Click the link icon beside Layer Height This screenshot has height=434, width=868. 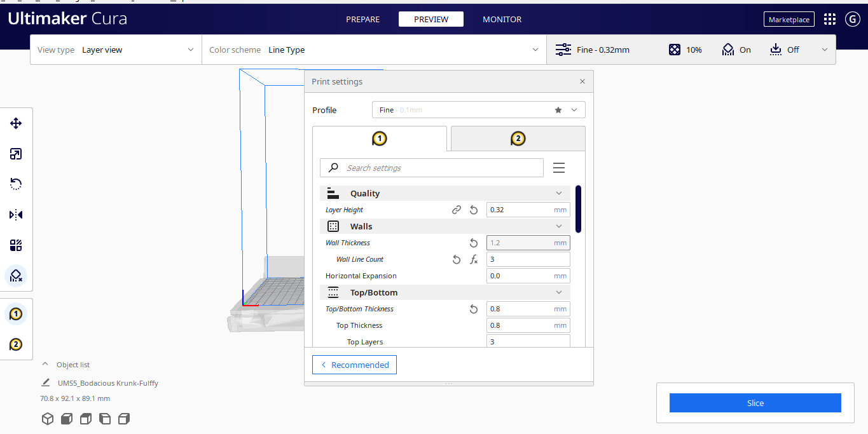pos(457,210)
